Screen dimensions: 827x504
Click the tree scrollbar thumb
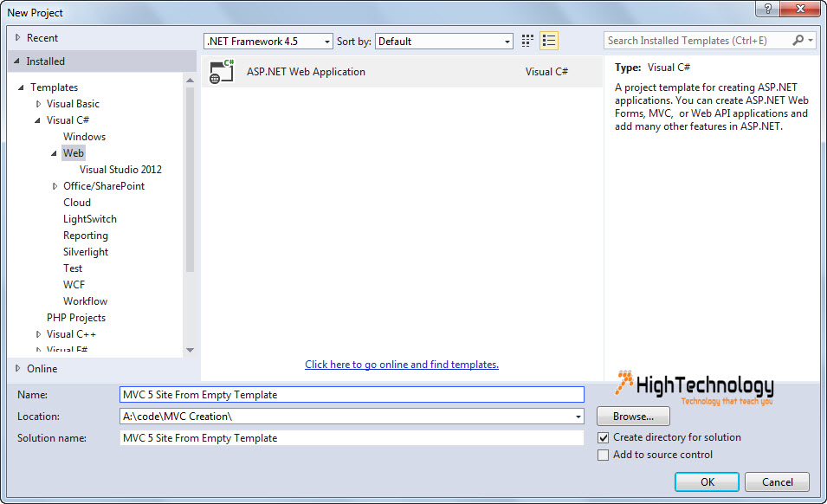(190, 180)
